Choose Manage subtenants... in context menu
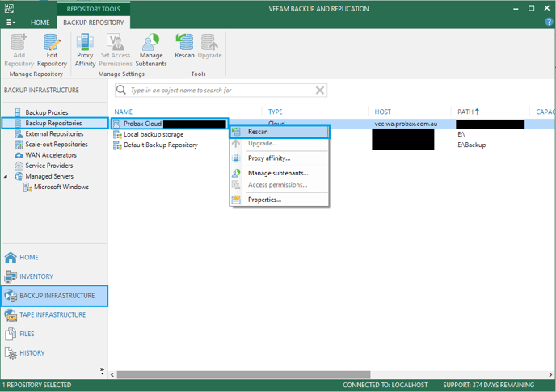This screenshot has height=392, width=556. pyautogui.click(x=280, y=173)
